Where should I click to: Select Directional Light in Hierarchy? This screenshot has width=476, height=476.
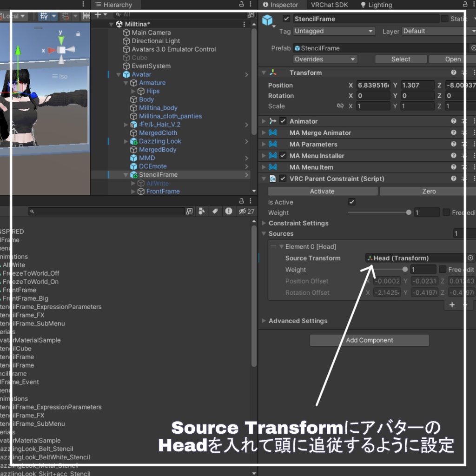tap(156, 41)
